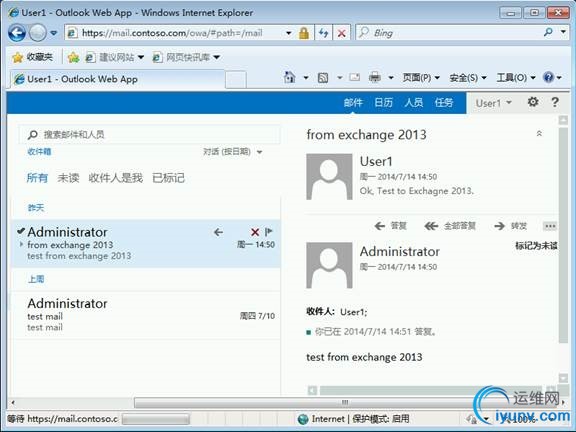Image resolution: width=576 pixels, height=432 pixels.
Task: Open the 收藏夹 favorites button
Action: click(32, 57)
